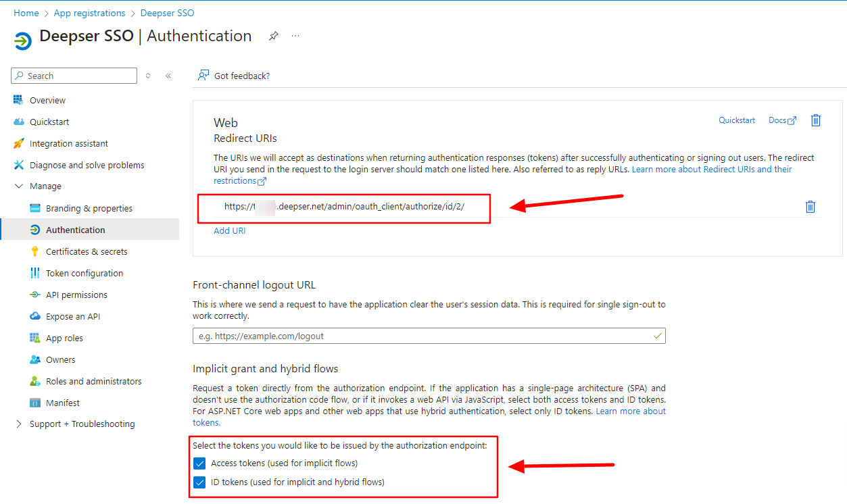Go to Certificates & secrets
Image resolution: width=847 pixels, height=504 pixels.
[87, 251]
